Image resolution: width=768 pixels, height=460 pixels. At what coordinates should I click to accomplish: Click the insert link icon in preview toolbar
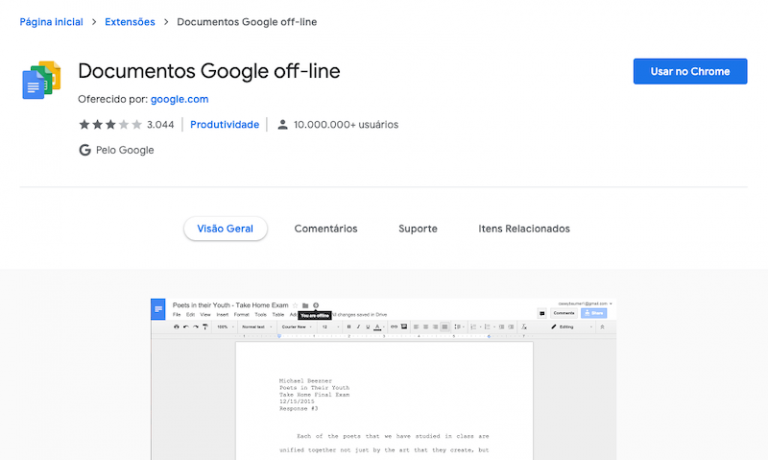click(x=394, y=327)
